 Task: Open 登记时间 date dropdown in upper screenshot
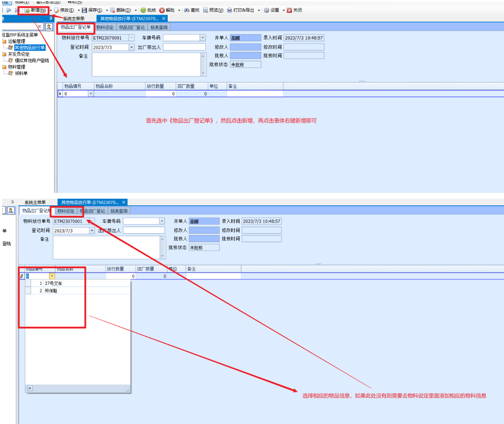click(131, 47)
